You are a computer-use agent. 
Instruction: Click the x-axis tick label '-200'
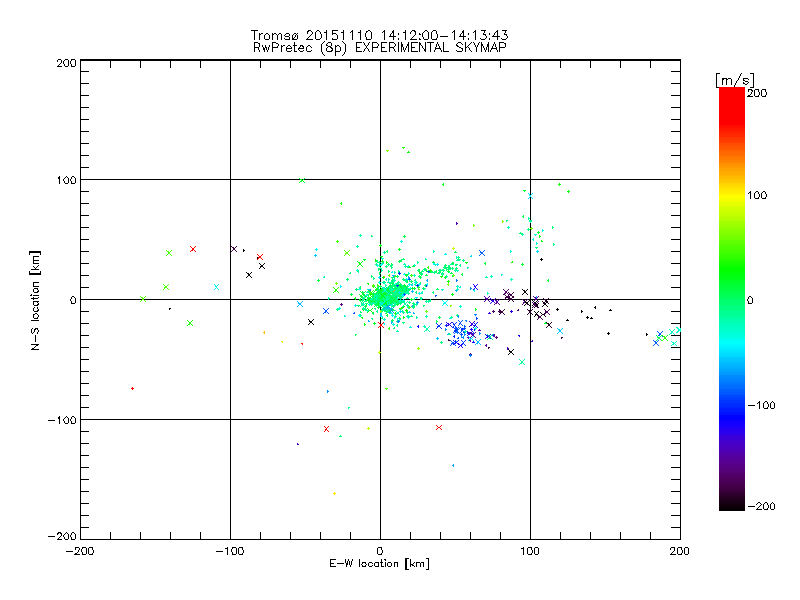[x=80, y=551]
